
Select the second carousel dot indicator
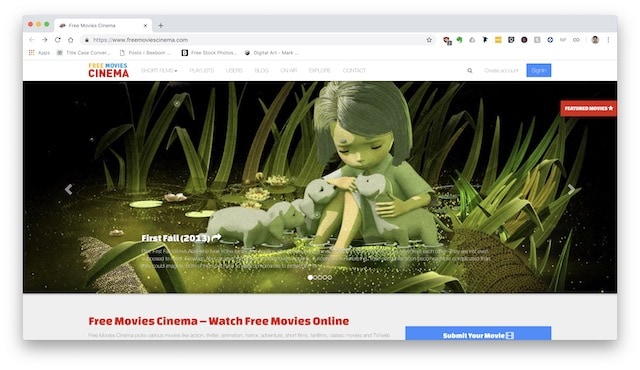click(315, 277)
